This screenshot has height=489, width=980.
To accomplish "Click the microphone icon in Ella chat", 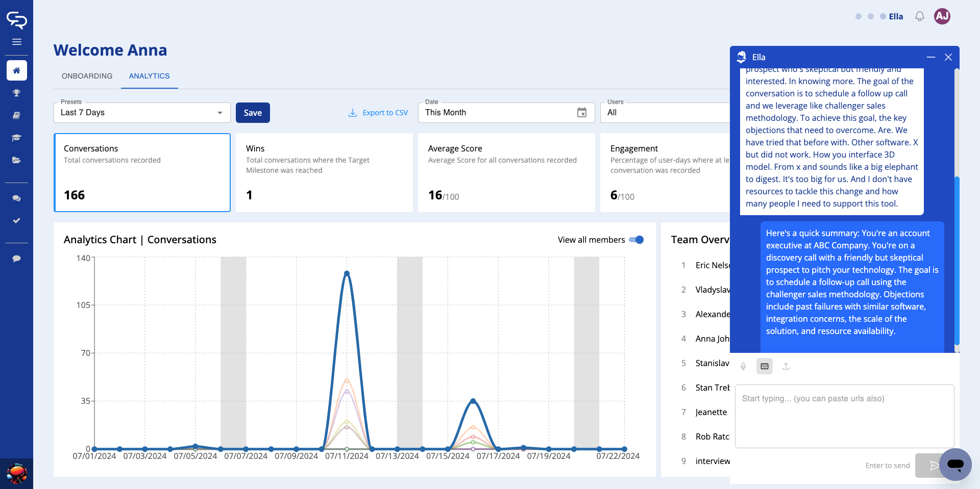I will (743, 366).
